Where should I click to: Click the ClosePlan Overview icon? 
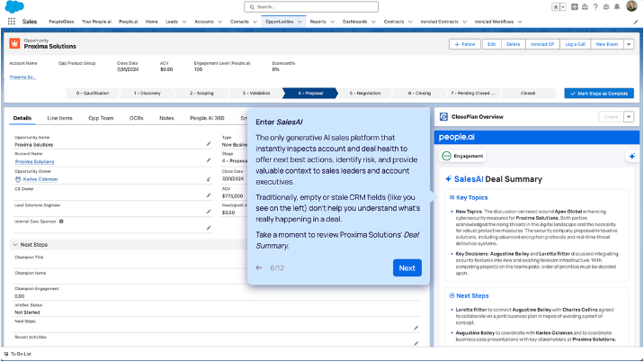(443, 117)
